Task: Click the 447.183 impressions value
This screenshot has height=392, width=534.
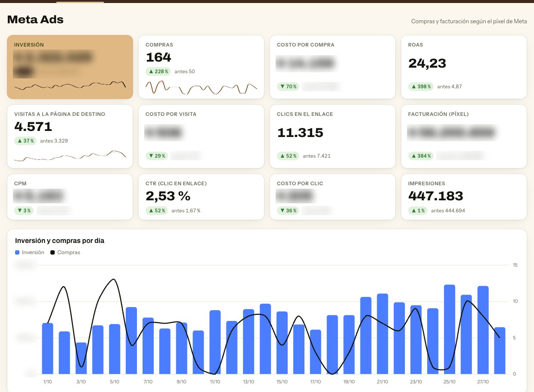Action: (436, 196)
